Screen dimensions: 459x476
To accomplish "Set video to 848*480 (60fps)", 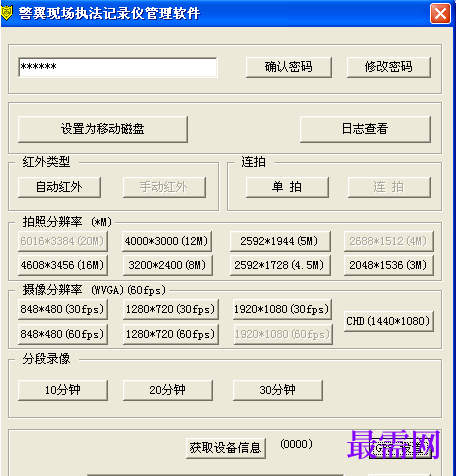I will click(x=63, y=334).
